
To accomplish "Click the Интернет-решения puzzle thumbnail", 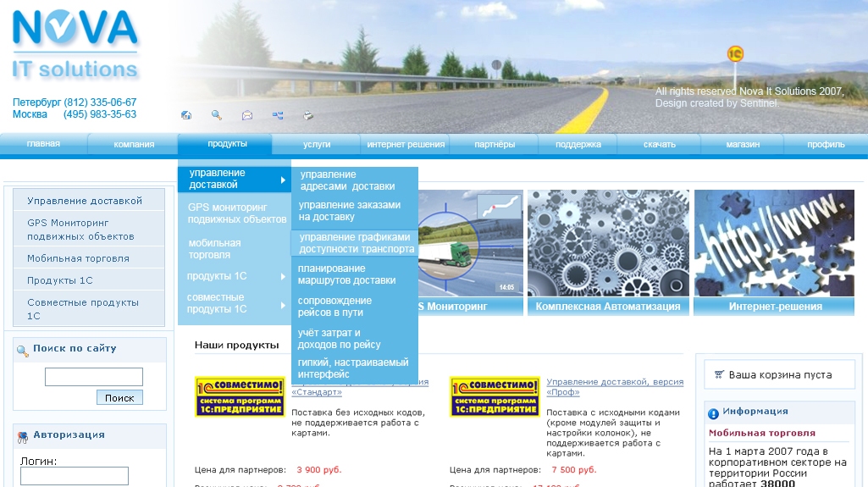I will coord(774,243).
